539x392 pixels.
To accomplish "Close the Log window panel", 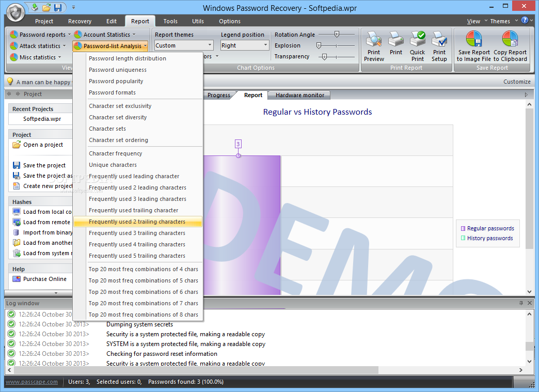I will [530, 303].
